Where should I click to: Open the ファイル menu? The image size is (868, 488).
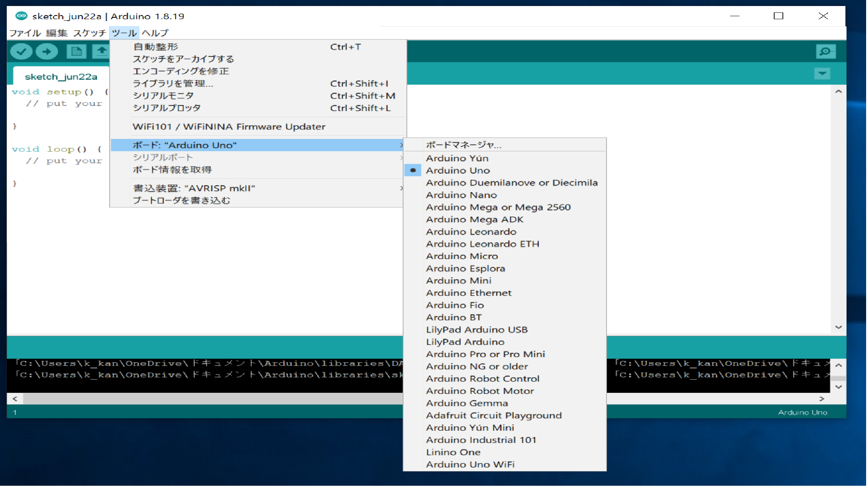click(25, 33)
